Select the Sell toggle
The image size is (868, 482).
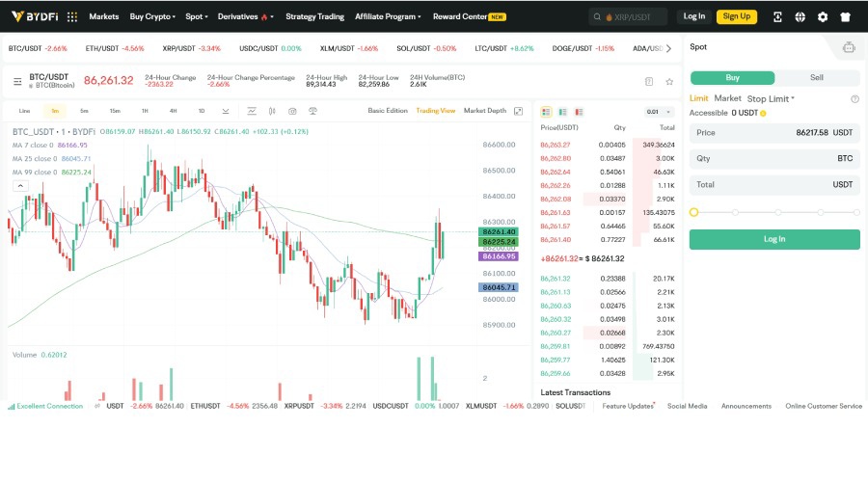(x=817, y=77)
